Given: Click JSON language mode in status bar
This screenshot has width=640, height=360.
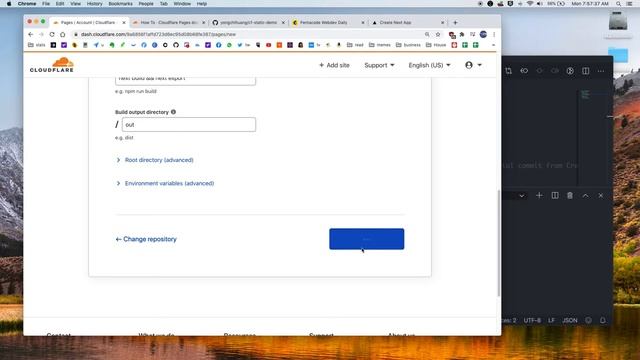Looking at the screenshot, I should coord(570,320).
